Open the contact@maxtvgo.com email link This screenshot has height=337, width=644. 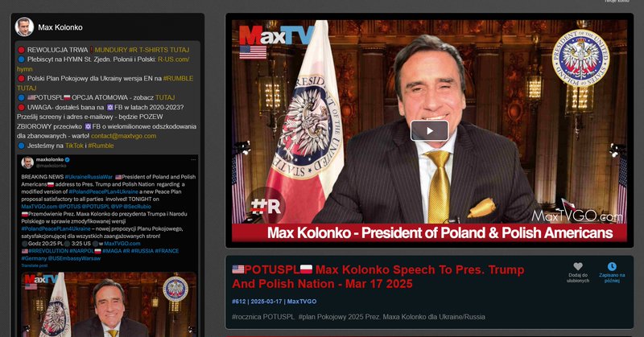click(123, 136)
